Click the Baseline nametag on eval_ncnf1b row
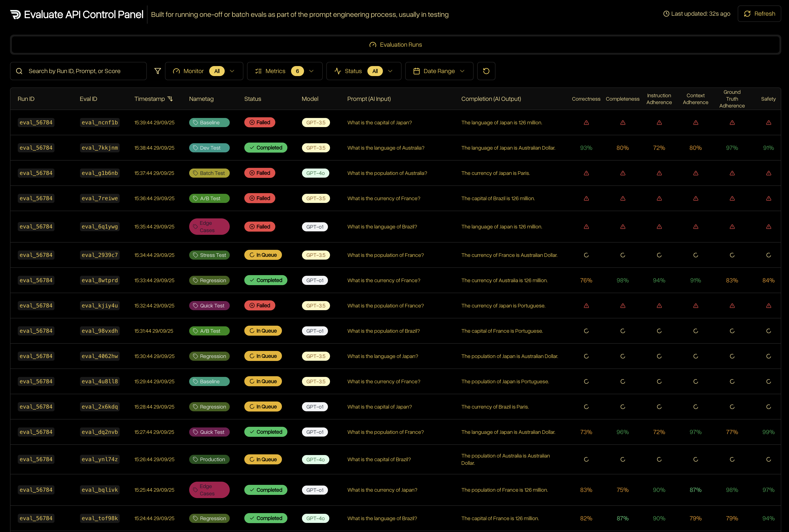The image size is (789, 532). pyautogui.click(x=209, y=123)
